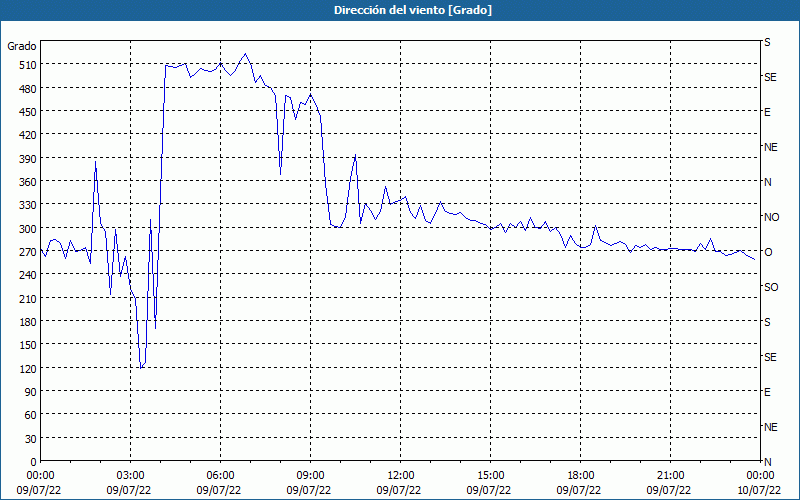Select the 'NE' compass label level with 390
The image size is (800, 500).
pyautogui.click(x=771, y=147)
